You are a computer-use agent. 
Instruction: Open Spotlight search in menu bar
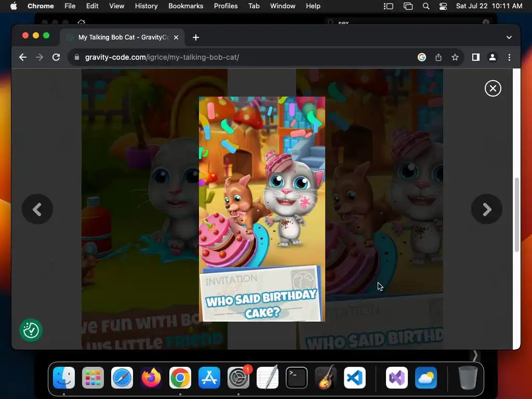426,6
